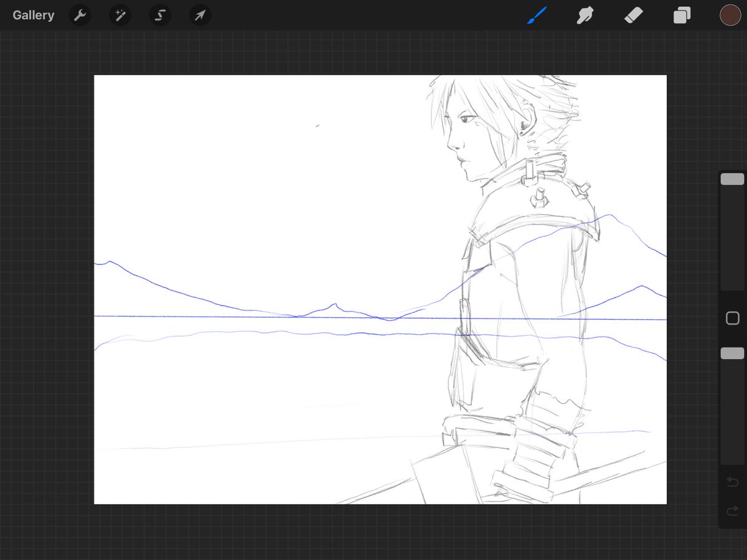747x560 pixels.
Task: Undo the last stroke
Action: coord(733,482)
